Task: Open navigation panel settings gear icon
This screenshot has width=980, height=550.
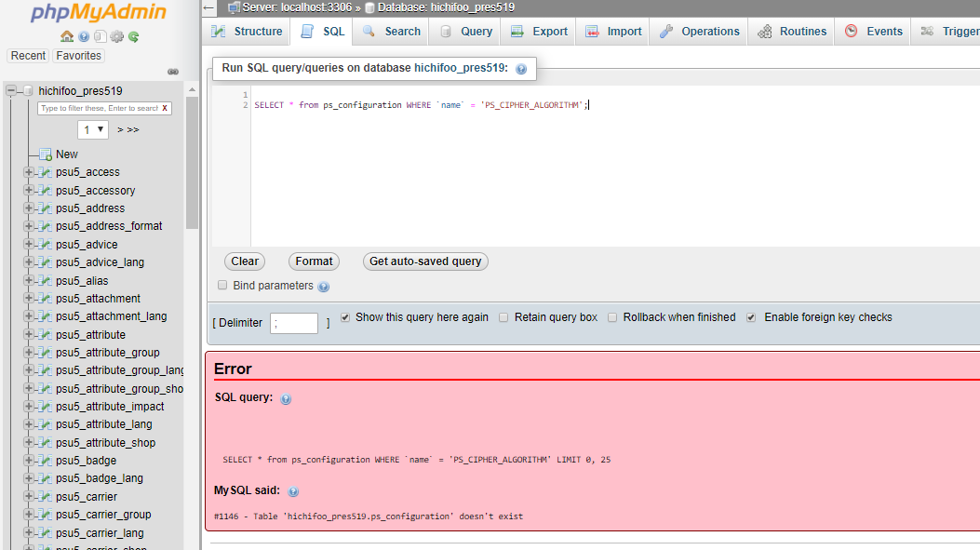Action: [x=116, y=36]
